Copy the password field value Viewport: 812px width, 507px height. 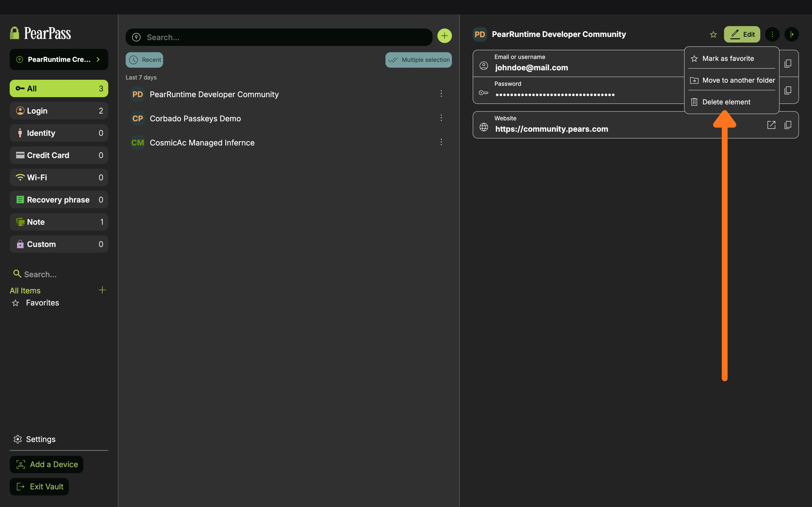(788, 90)
